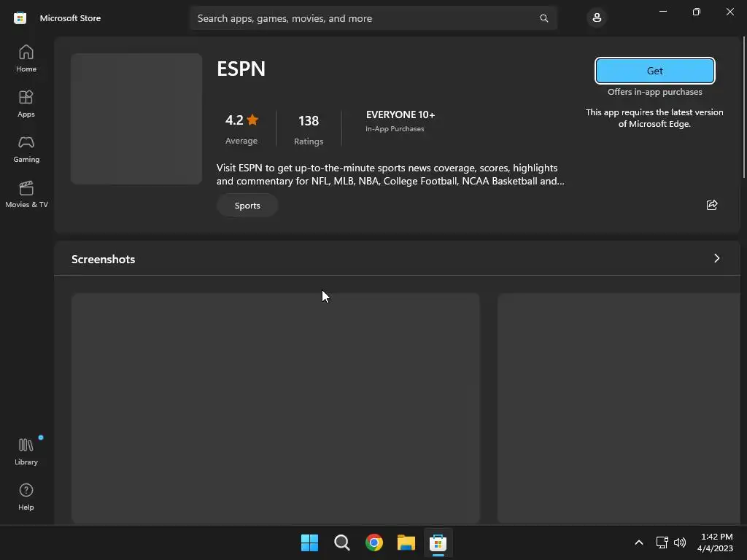Open volume control tray icon

(680, 542)
